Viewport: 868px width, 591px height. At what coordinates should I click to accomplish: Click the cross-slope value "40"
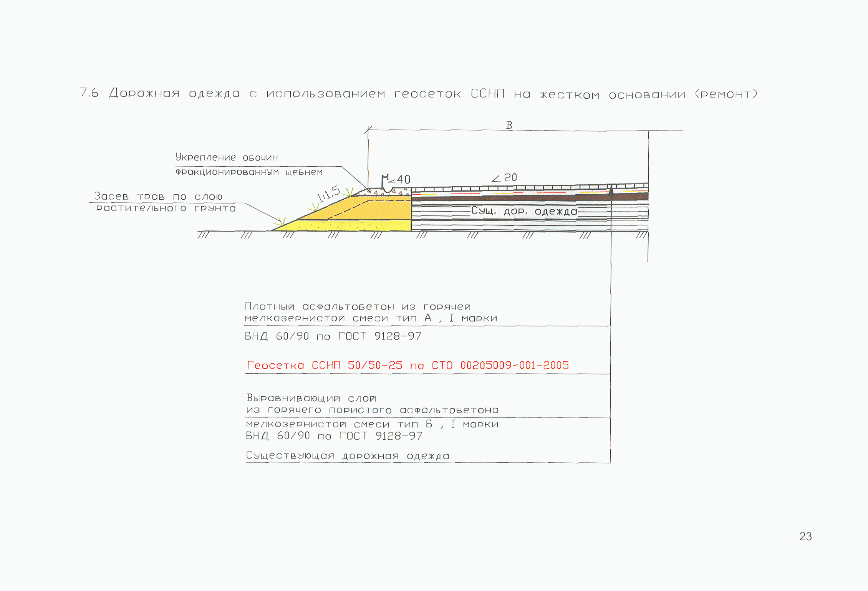pyautogui.click(x=404, y=179)
